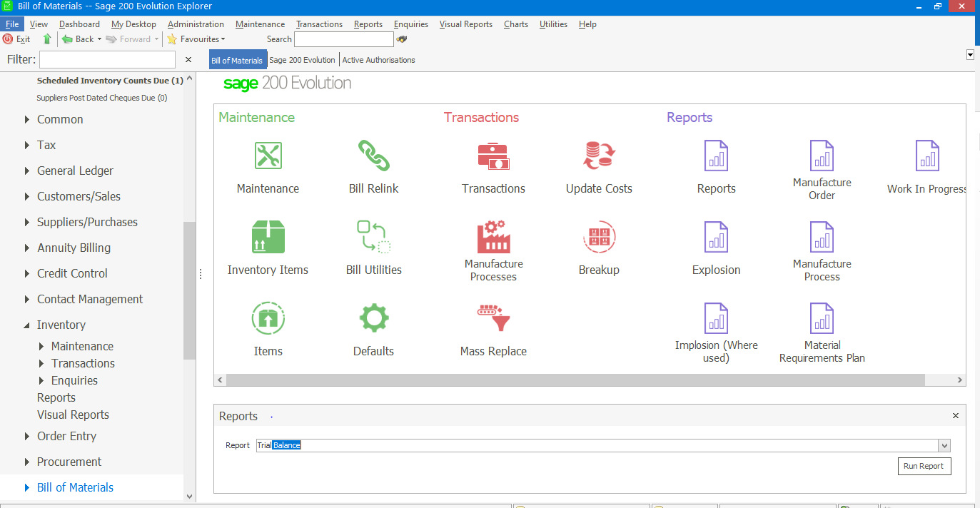Open the Work In Progress report icon
This screenshot has width=980, height=508.
coord(927,156)
